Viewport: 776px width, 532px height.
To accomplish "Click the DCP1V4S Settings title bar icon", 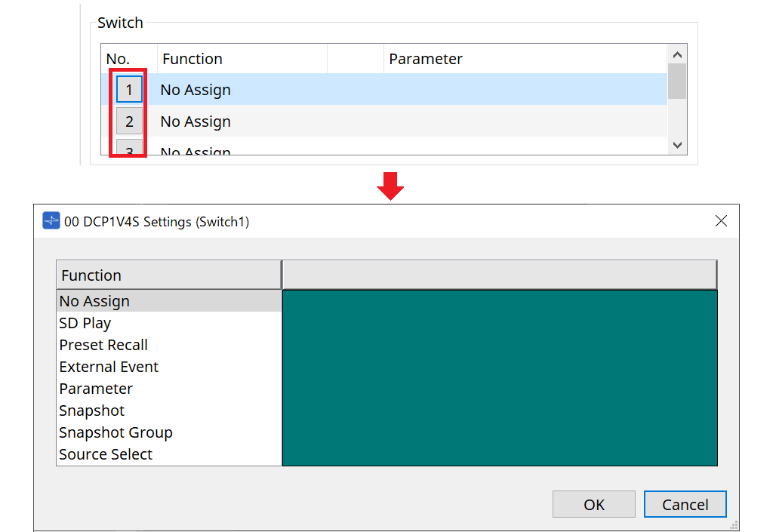I will (51, 221).
